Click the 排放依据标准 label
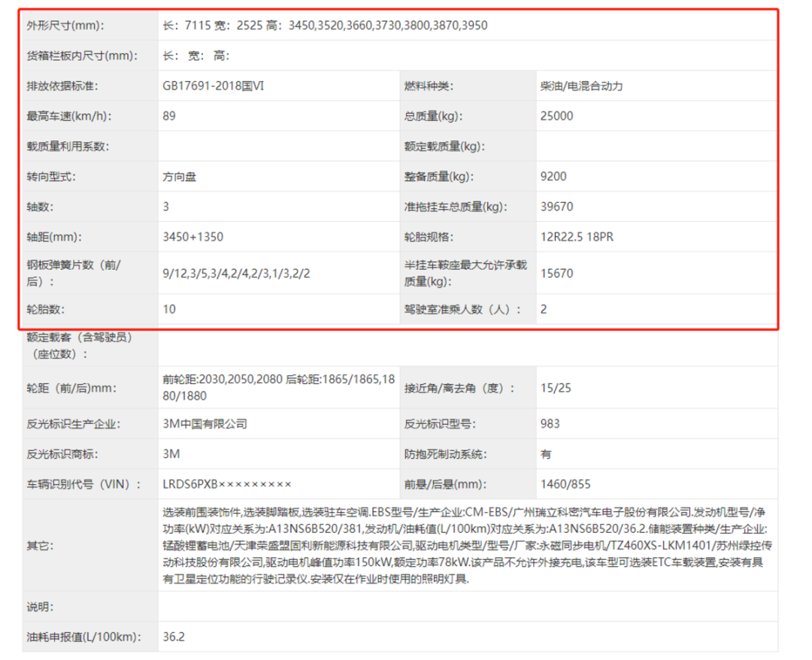 (62, 86)
